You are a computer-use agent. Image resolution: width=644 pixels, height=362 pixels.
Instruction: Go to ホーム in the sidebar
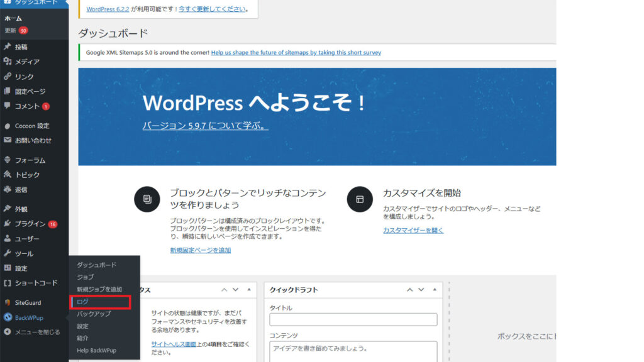[x=13, y=18]
